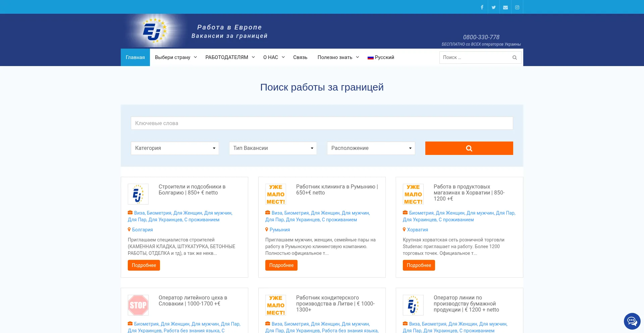Open the РАБОТОДАТЕЛЯМ menu
The image size is (644, 333).
click(x=230, y=57)
